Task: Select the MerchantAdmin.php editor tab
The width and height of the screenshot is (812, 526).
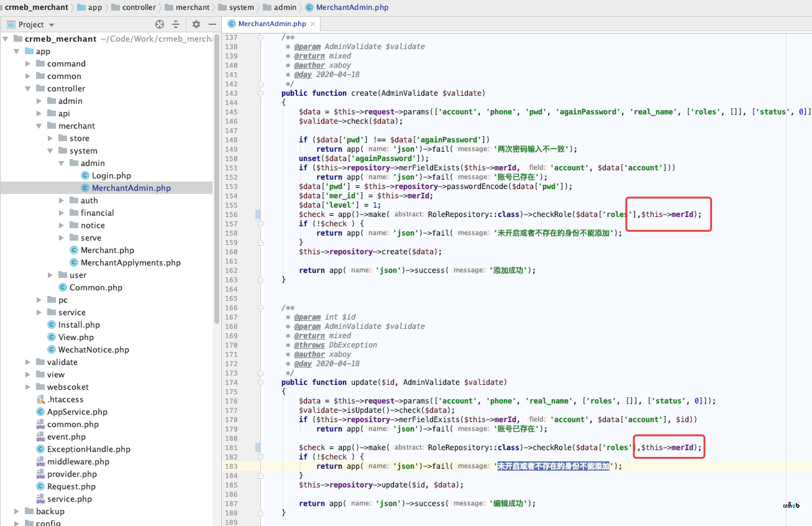Action: [272, 24]
